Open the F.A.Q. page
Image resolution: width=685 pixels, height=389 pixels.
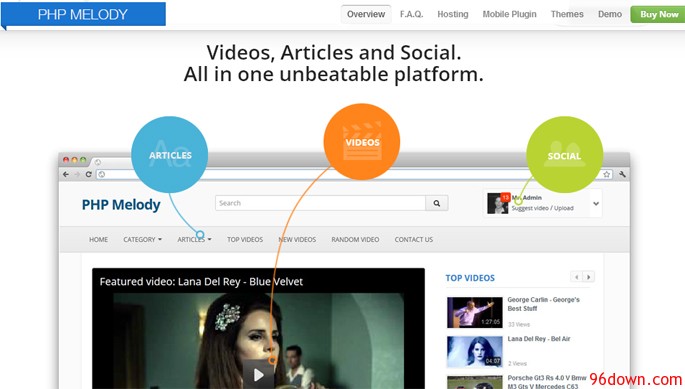[x=412, y=14]
